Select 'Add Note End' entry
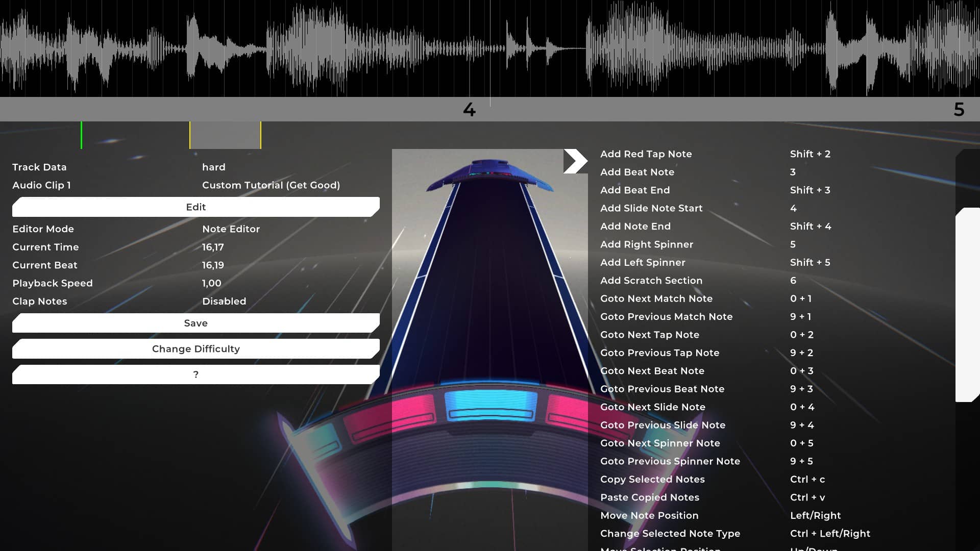 tap(635, 227)
